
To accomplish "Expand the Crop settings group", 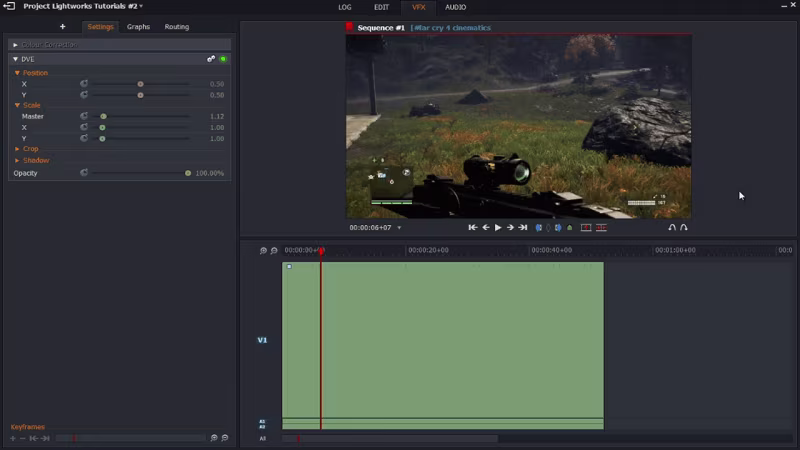I will (17, 149).
